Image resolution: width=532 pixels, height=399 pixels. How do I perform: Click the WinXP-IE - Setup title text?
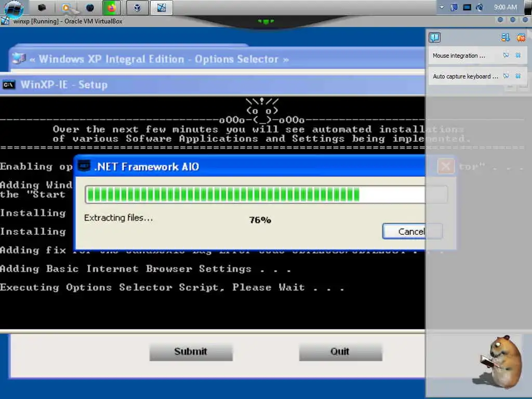tap(64, 85)
